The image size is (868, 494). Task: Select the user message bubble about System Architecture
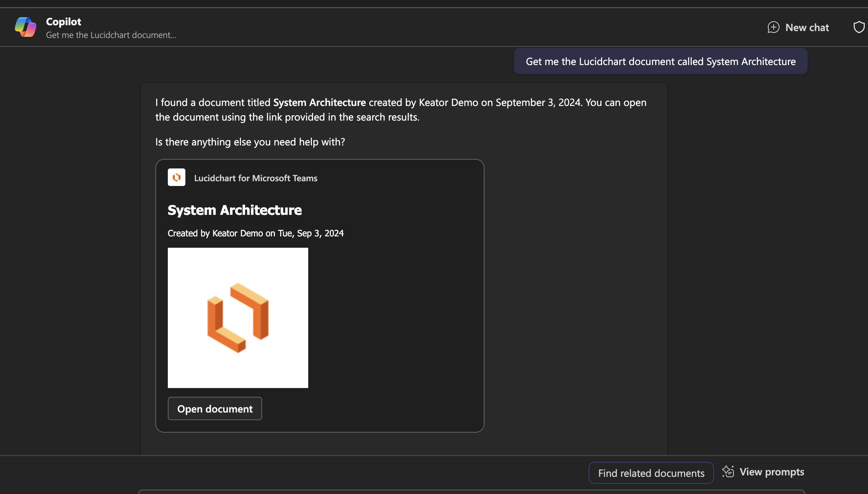(x=660, y=61)
